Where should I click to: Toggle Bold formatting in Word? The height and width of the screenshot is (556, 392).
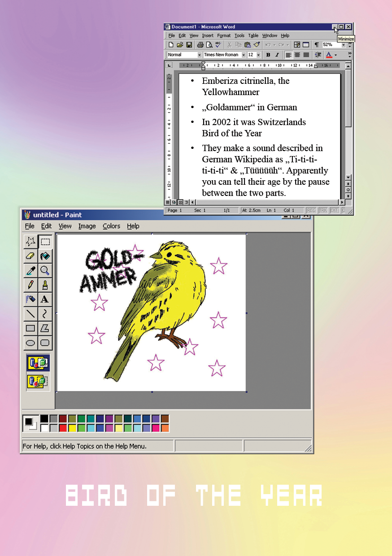(x=268, y=55)
